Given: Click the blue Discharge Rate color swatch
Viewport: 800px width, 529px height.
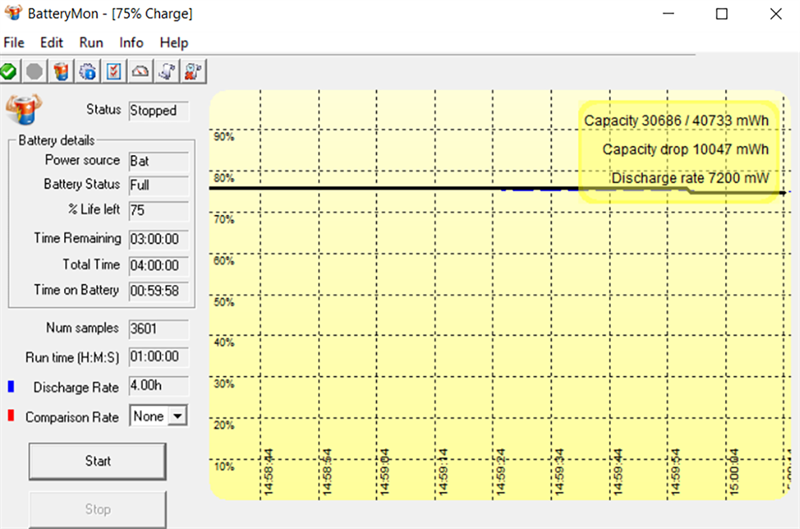Looking at the screenshot, I should [x=11, y=386].
